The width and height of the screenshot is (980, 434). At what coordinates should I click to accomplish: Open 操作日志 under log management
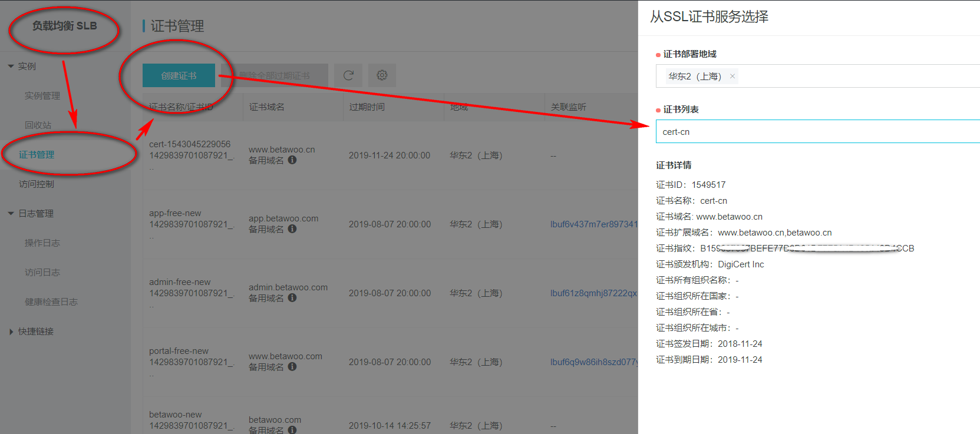(42, 243)
